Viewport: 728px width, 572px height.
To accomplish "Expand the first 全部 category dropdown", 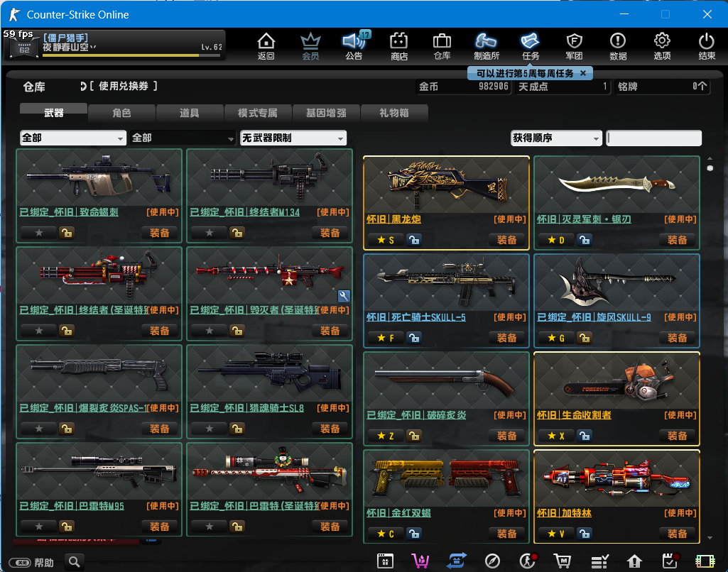I will point(73,138).
